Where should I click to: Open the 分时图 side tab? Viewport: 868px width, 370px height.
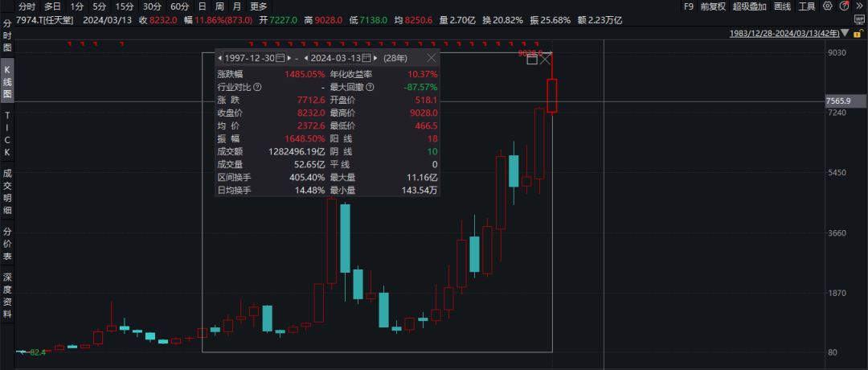click(x=7, y=36)
